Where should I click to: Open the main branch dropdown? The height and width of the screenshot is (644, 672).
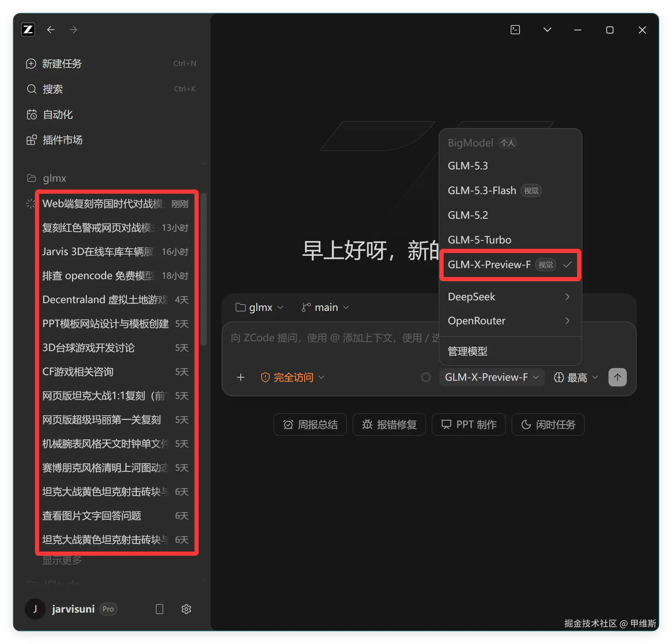pos(325,307)
